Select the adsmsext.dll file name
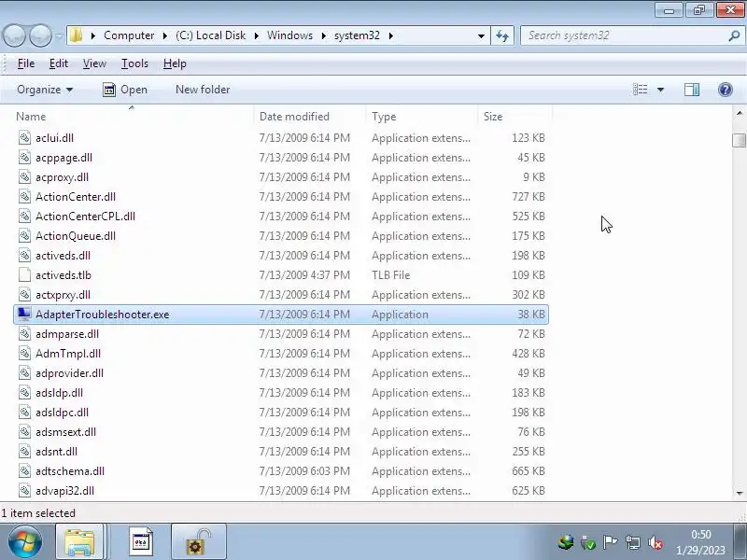747x560 pixels. (65, 432)
